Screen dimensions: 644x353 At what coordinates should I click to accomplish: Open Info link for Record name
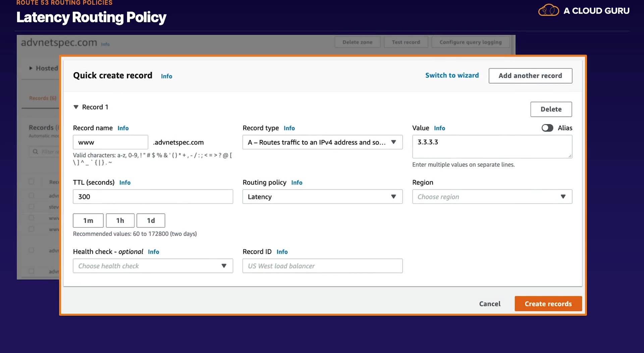pyautogui.click(x=123, y=128)
